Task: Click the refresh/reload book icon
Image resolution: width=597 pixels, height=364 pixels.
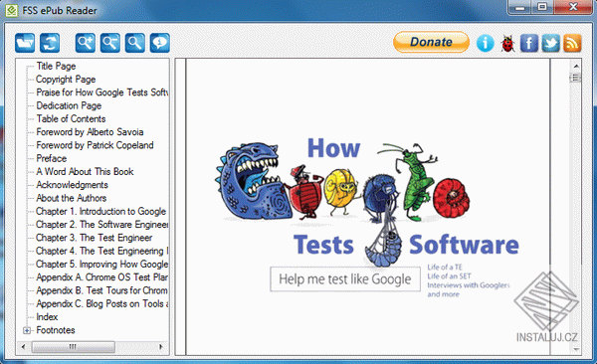Action: (50, 43)
